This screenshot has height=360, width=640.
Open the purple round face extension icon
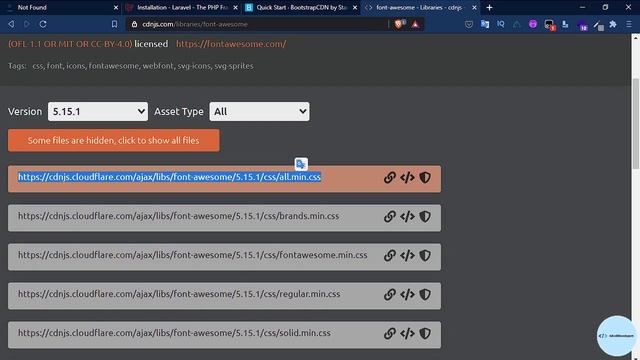click(533, 24)
